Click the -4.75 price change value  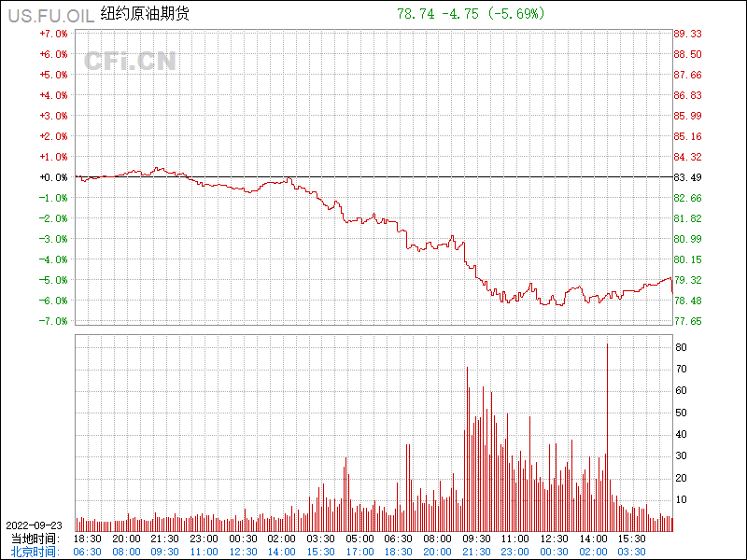pos(463,14)
